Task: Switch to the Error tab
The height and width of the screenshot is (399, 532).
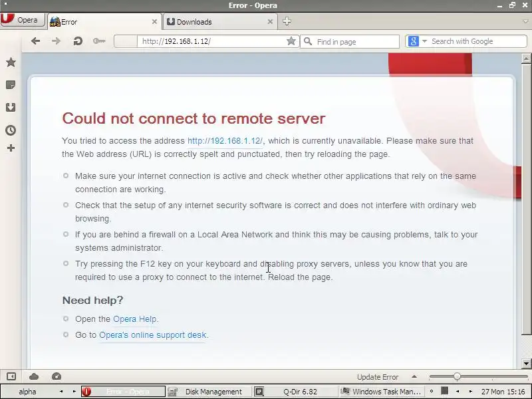Action: (104, 22)
